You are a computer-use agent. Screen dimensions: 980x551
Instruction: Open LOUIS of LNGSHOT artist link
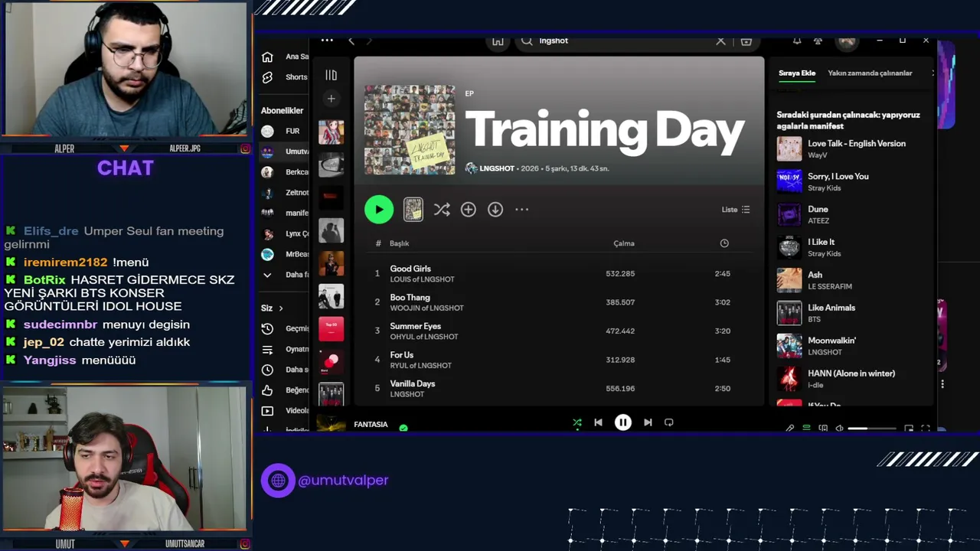(422, 279)
